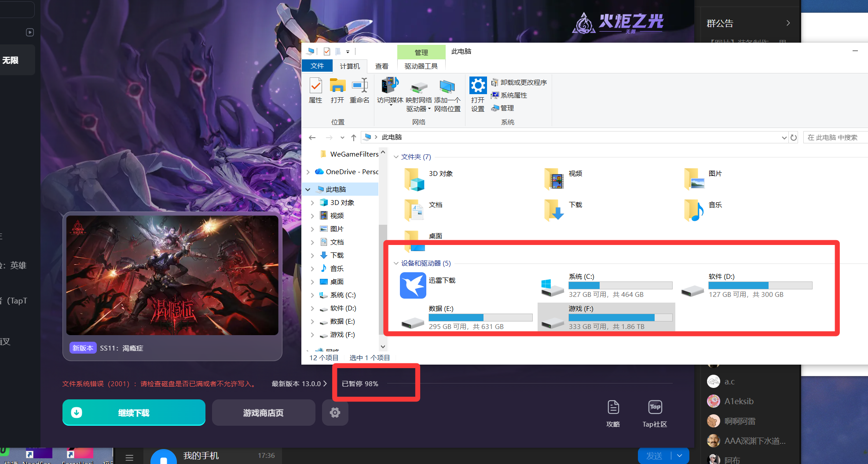Open the Send button options dropdown arrow

point(680,456)
